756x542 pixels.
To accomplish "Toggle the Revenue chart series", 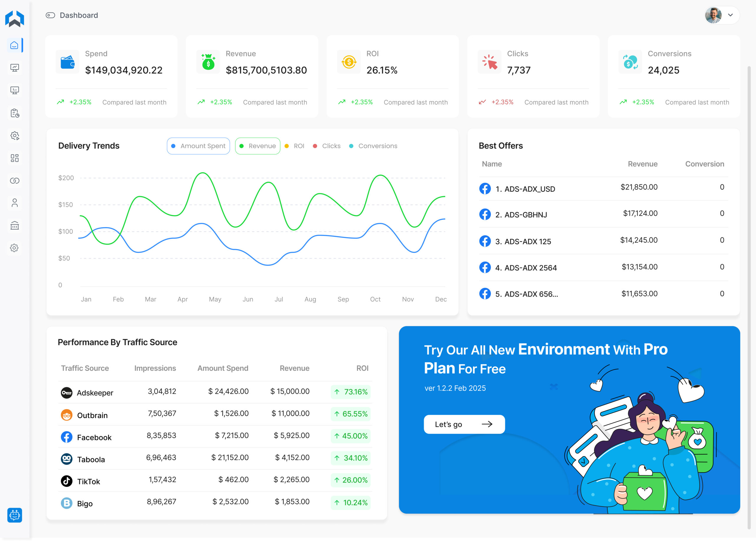I will 258,146.
